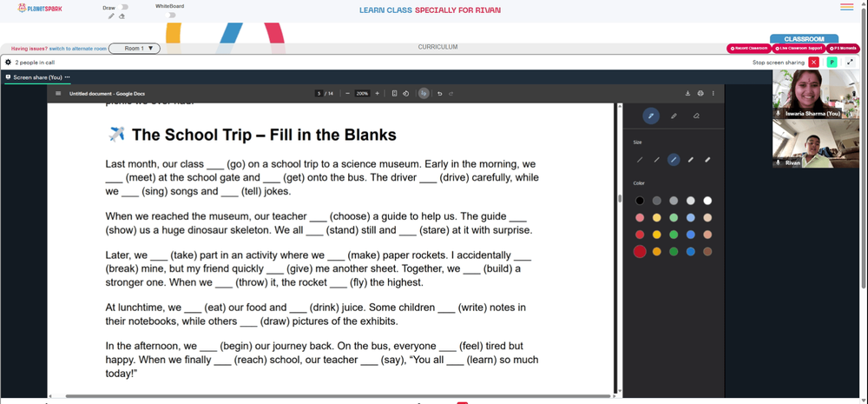The width and height of the screenshot is (868, 404).
Task: Select the eraser tool in annotation panel
Action: (696, 116)
